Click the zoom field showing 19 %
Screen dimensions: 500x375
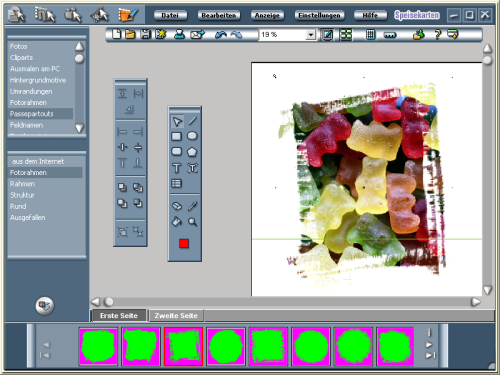pos(283,35)
